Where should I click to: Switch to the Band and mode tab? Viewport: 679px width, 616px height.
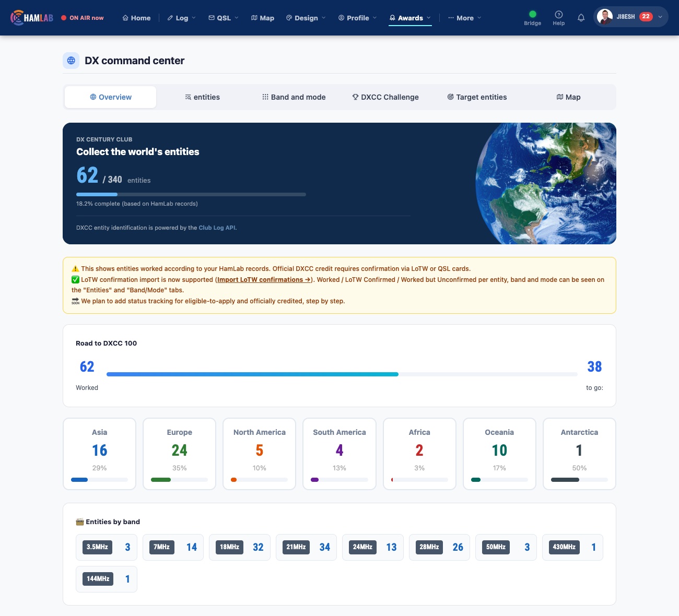click(x=294, y=97)
